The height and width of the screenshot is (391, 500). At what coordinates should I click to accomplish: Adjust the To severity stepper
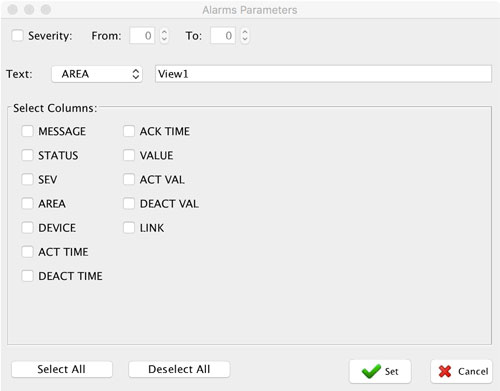(245, 35)
